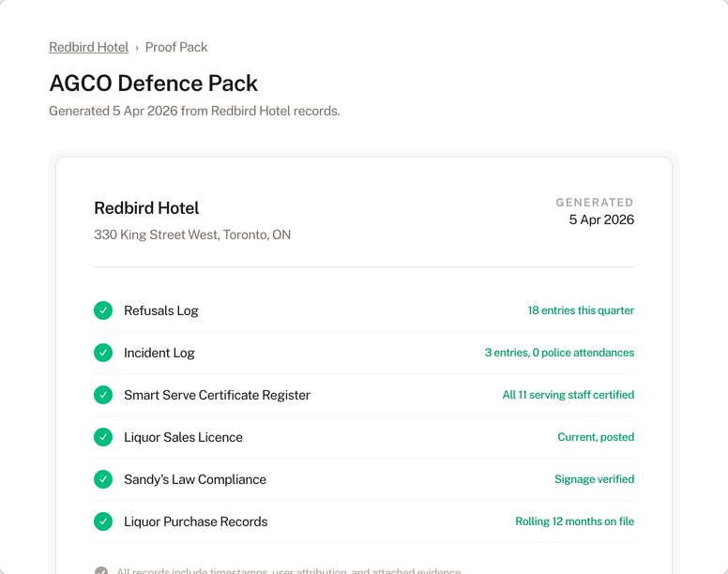
Task: Click the Smart Serve Certificate check icon
Action: [x=103, y=395]
